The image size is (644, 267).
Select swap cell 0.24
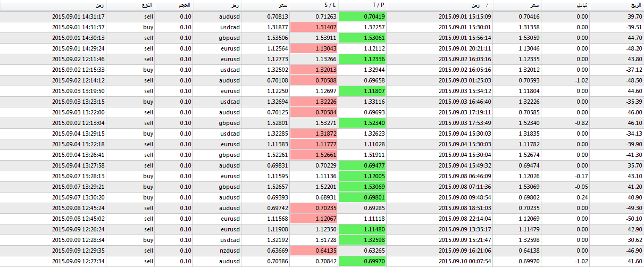click(x=582, y=197)
